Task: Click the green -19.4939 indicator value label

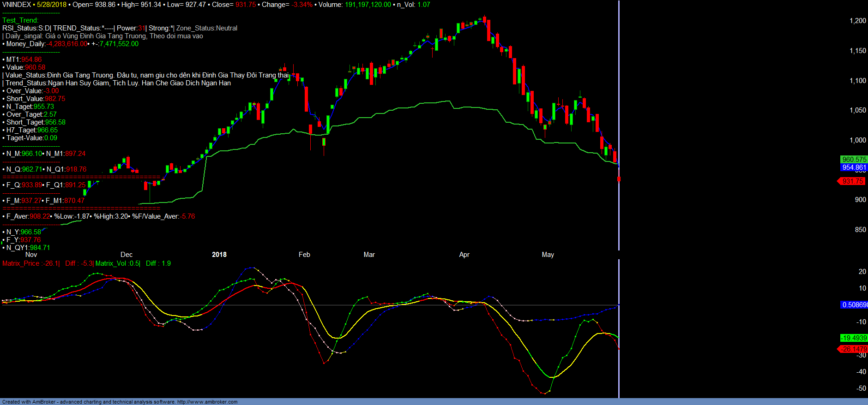Action: (x=854, y=338)
